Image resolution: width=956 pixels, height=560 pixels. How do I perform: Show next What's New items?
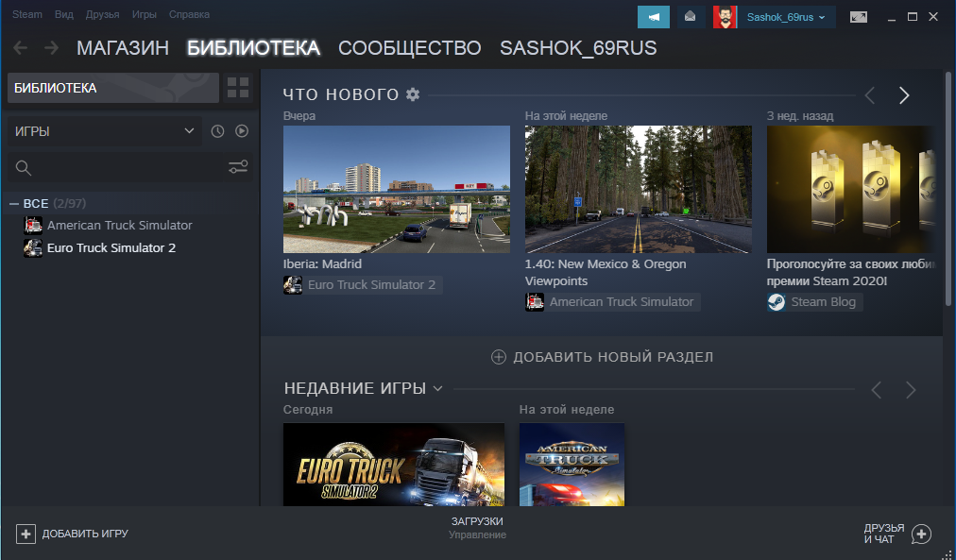pyautogui.click(x=904, y=95)
